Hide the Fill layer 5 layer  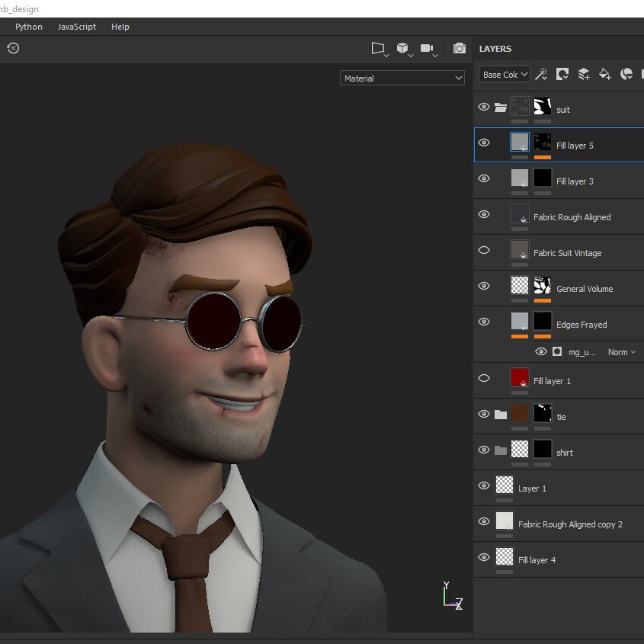pyautogui.click(x=484, y=143)
